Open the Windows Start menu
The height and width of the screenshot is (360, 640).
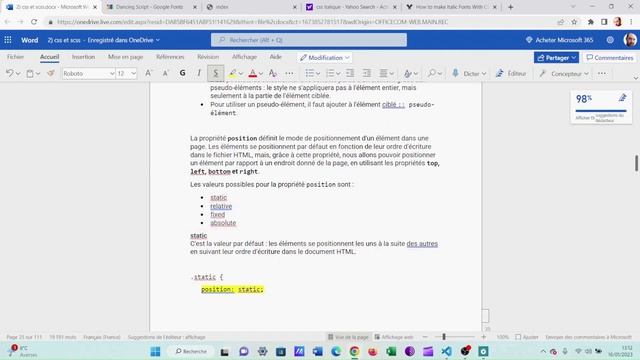156,351
